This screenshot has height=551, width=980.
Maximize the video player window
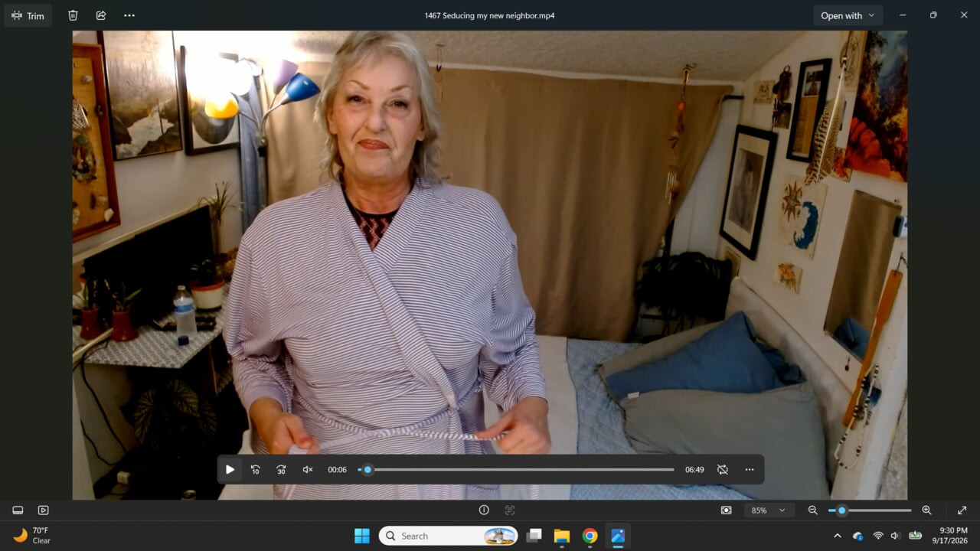click(933, 15)
